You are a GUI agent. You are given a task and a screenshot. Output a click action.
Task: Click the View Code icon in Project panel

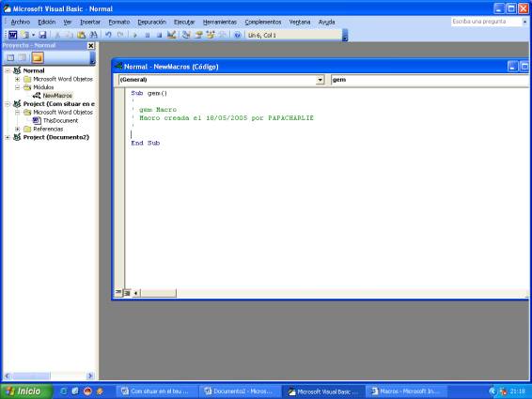coord(11,58)
